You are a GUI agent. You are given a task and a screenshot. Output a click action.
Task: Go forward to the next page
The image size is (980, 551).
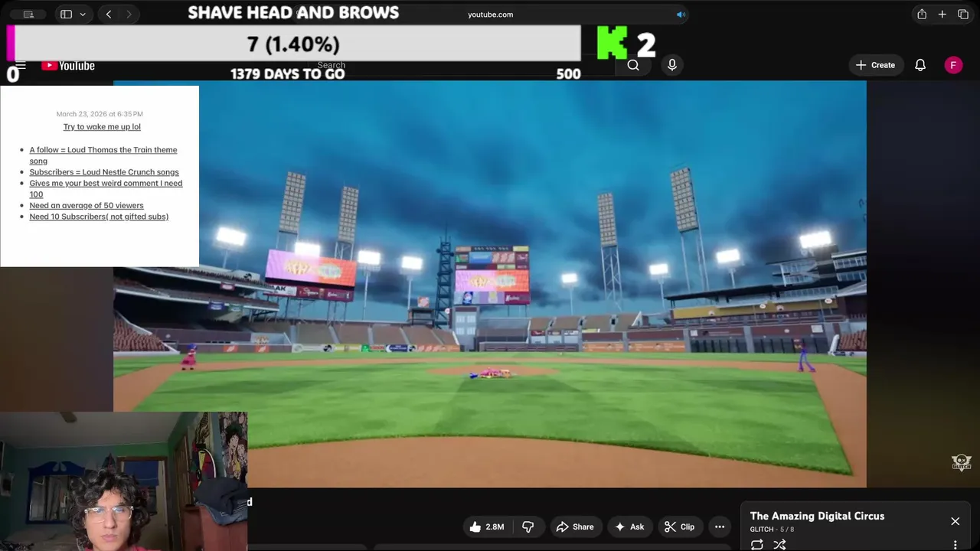pyautogui.click(x=129, y=15)
